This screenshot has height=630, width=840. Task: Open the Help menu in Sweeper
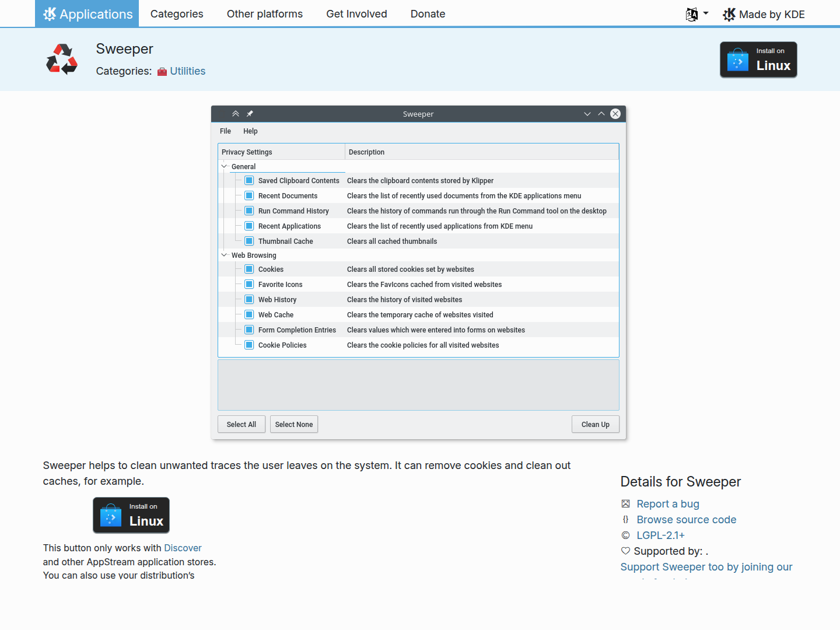pyautogui.click(x=250, y=131)
